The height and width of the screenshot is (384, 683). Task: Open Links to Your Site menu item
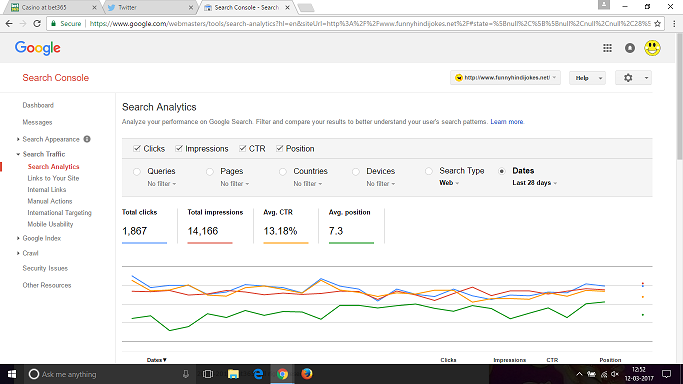coord(53,178)
